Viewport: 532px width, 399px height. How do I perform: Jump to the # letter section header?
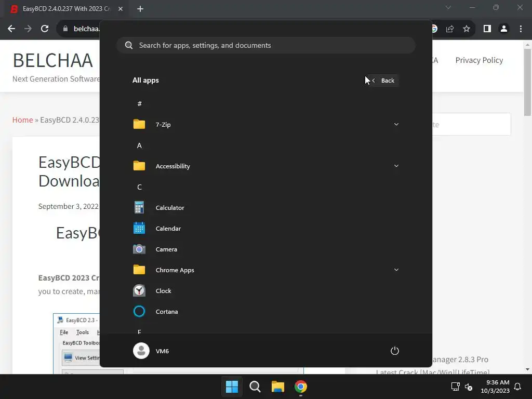tap(139, 104)
